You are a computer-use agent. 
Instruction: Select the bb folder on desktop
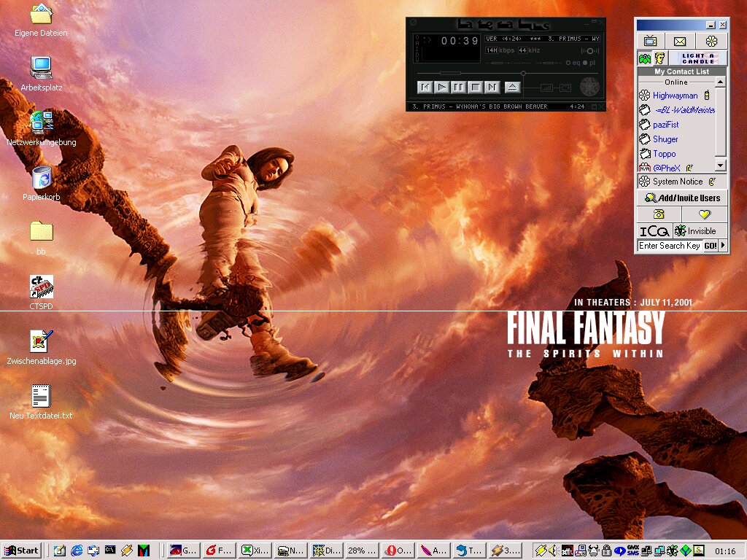tap(41, 238)
